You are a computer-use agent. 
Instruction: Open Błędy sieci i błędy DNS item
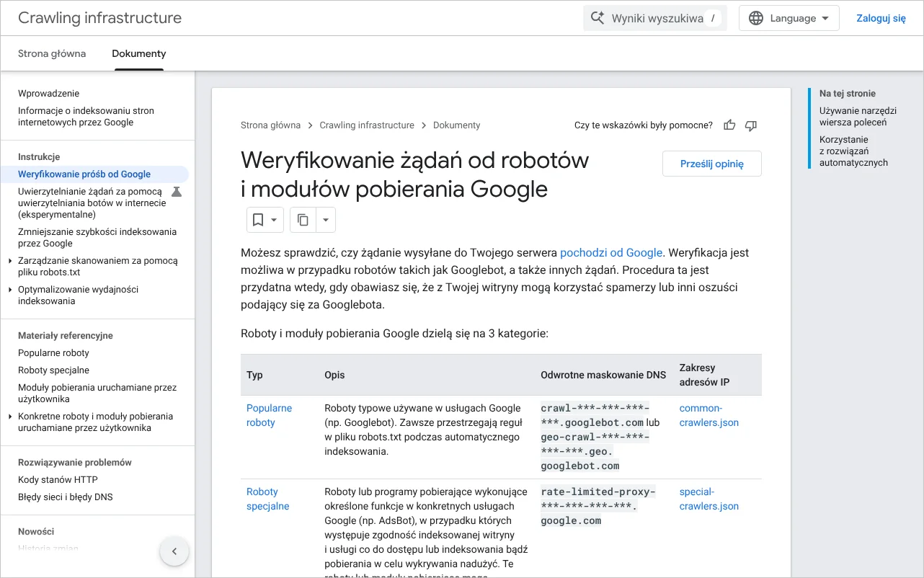pos(66,497)
